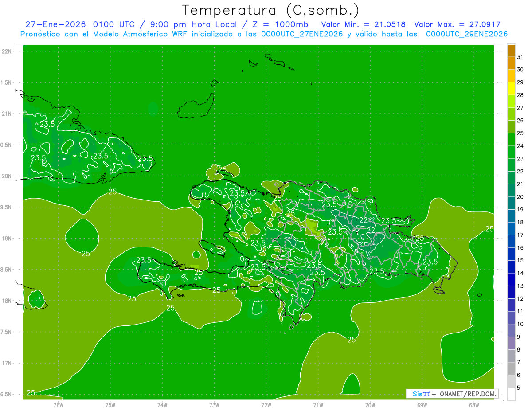The height and width of the screenshot is (411, 532).
Task: Pick the gray legend swatch between 6 and 7
Action: 511,368
